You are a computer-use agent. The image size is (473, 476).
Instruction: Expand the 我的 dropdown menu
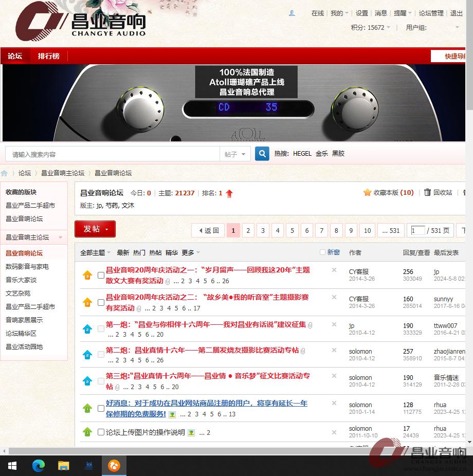[339, 13]
